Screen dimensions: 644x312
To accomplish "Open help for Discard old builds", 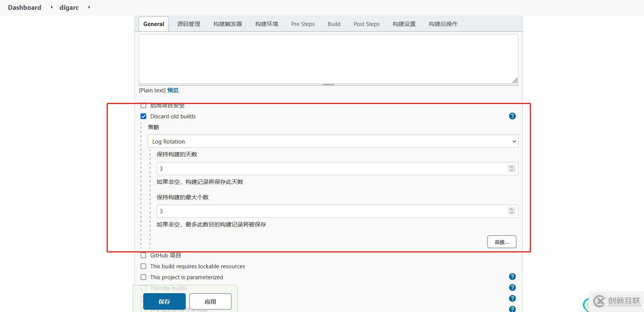I will point(512,116).
